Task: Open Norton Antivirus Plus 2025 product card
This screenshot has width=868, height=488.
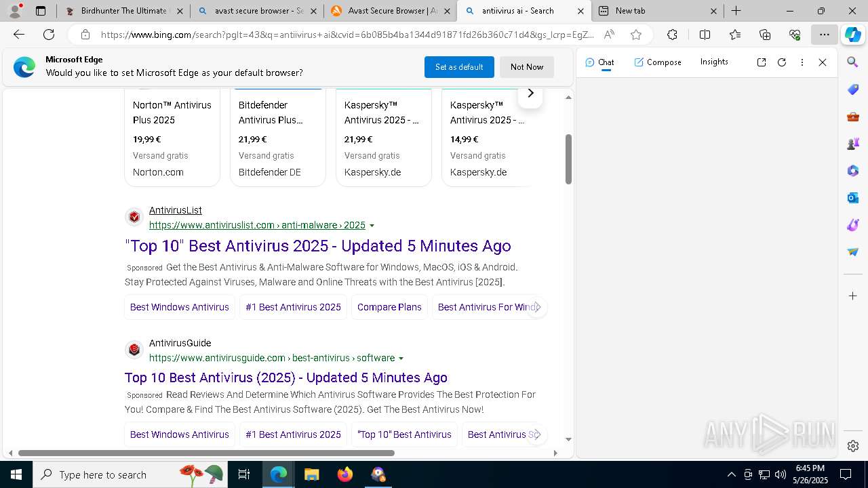Action: 172,138
